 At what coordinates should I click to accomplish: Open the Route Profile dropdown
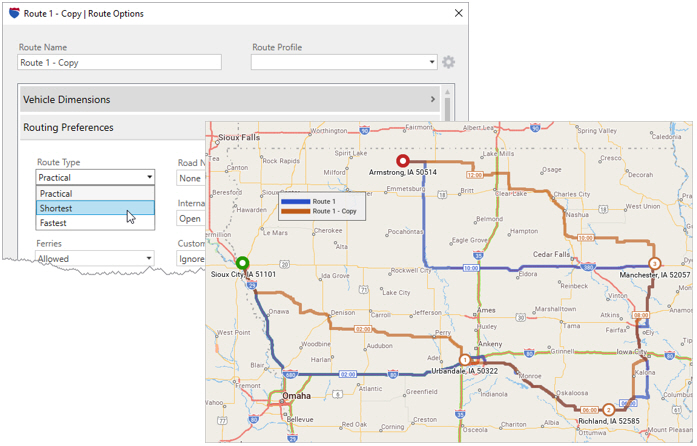[344, 62]
